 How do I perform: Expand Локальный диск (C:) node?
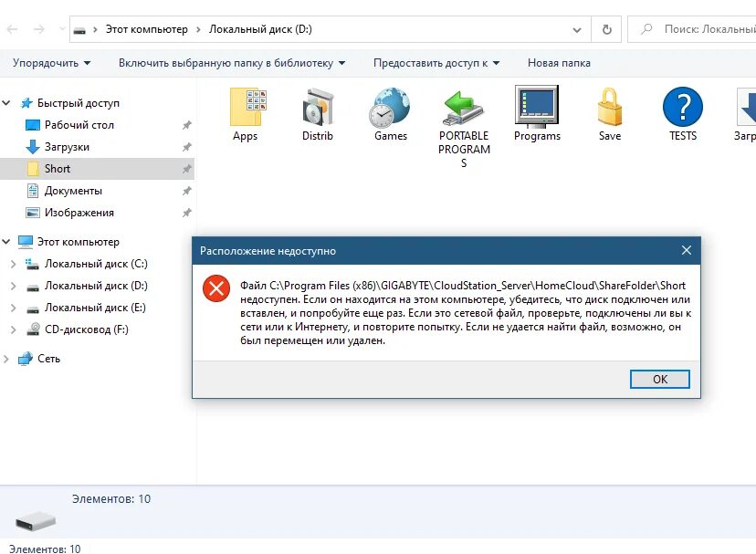tap(14, 265)
